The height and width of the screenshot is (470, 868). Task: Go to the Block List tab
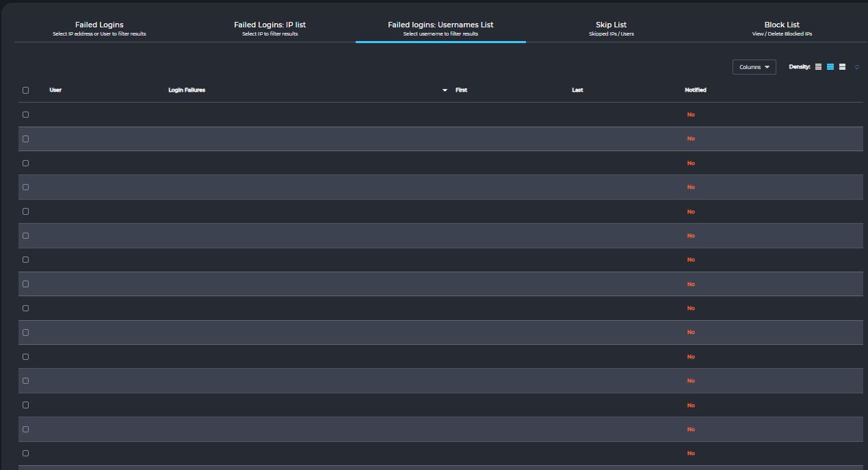[782, 28]
